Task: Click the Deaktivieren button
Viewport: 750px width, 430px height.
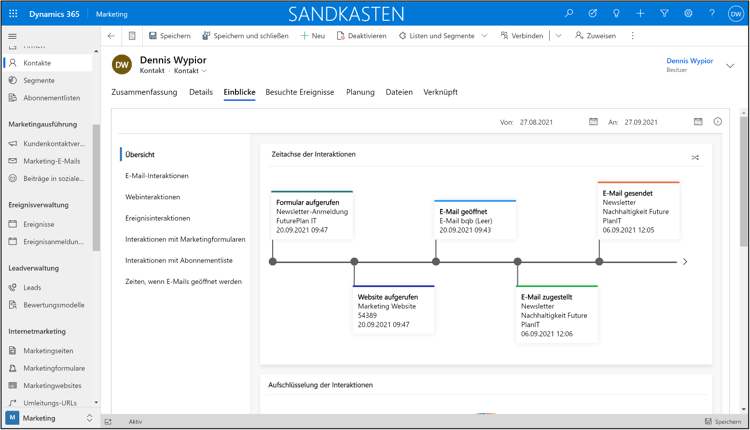Action: point(362,36)
